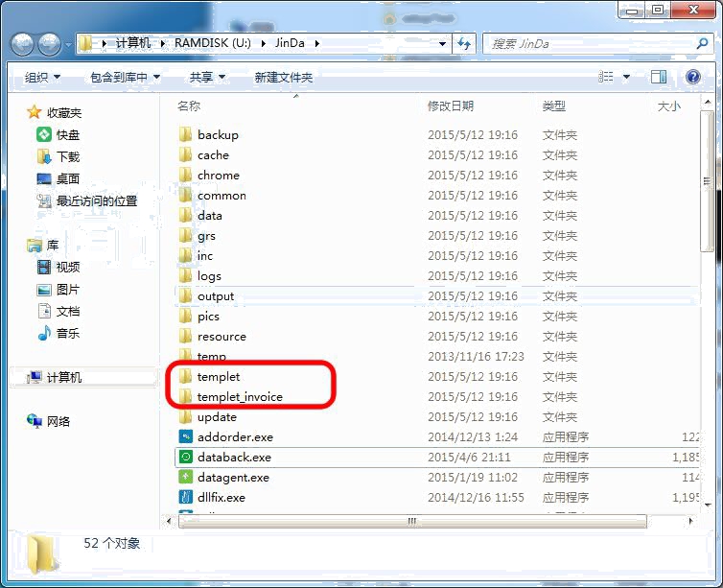Open 桌面 in the favorites sidebar
Image resolution: width=723 pixels, height=588 pixels.
67,179
